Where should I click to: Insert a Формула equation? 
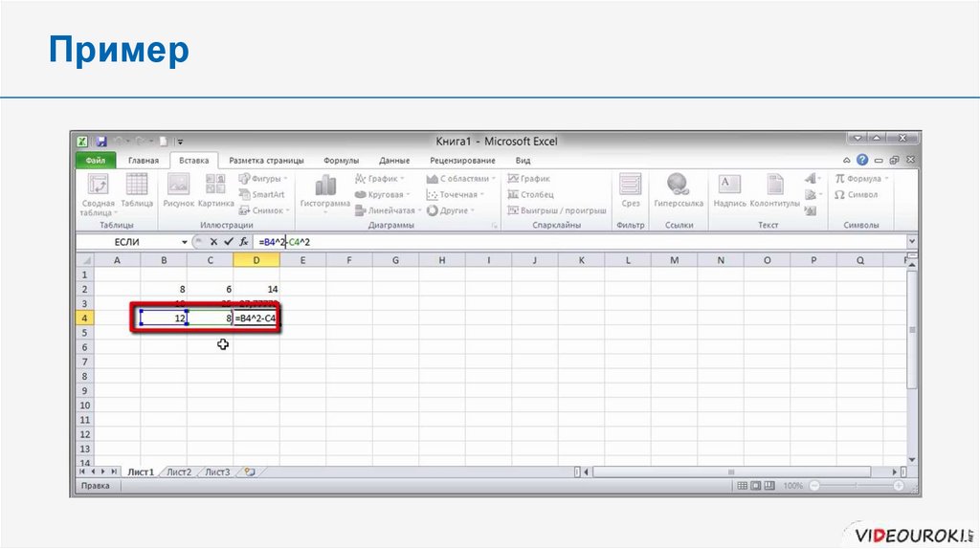point(861,179)
